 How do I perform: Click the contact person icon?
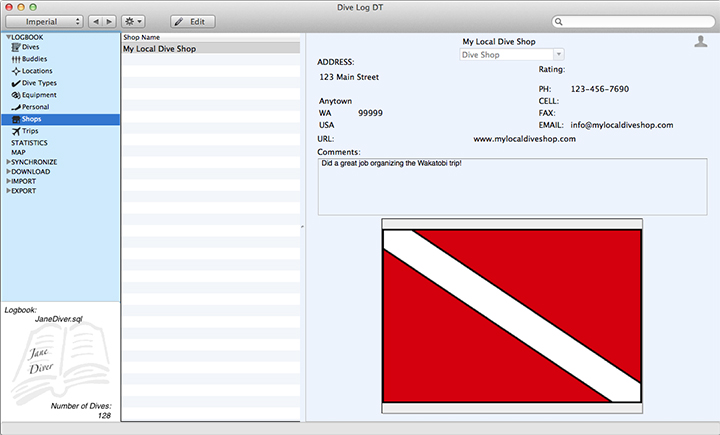[700, 41]
